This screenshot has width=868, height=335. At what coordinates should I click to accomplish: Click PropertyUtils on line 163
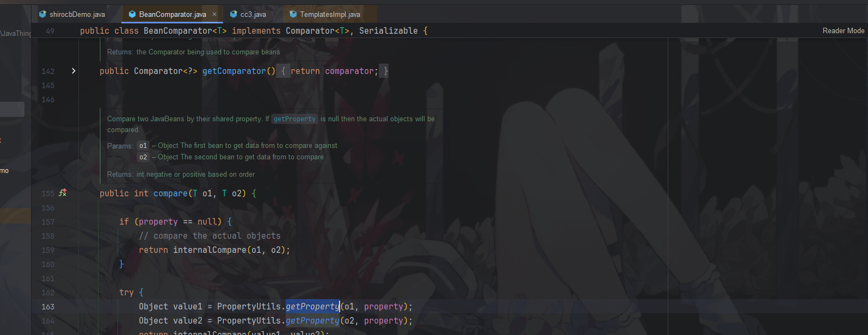pyautogui.click(x=249, y=306)
